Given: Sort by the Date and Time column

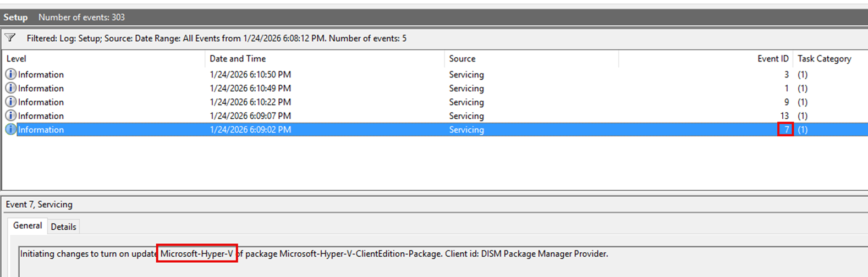Looking at the screenshot, I should 238,59.
